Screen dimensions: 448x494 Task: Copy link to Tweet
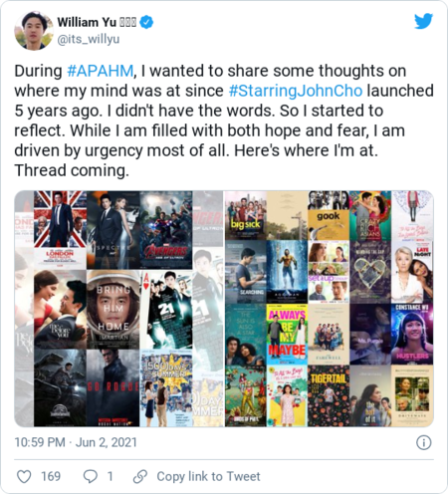[208, 477]
